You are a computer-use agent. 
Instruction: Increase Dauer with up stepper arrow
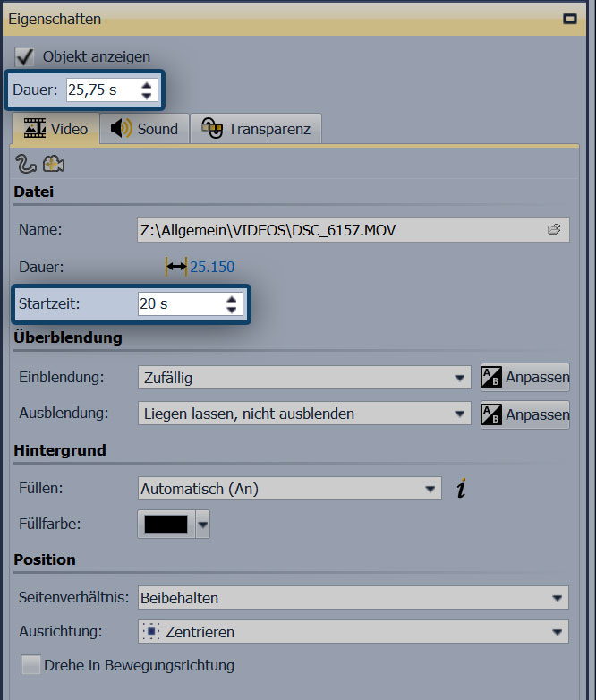point(147,84)
